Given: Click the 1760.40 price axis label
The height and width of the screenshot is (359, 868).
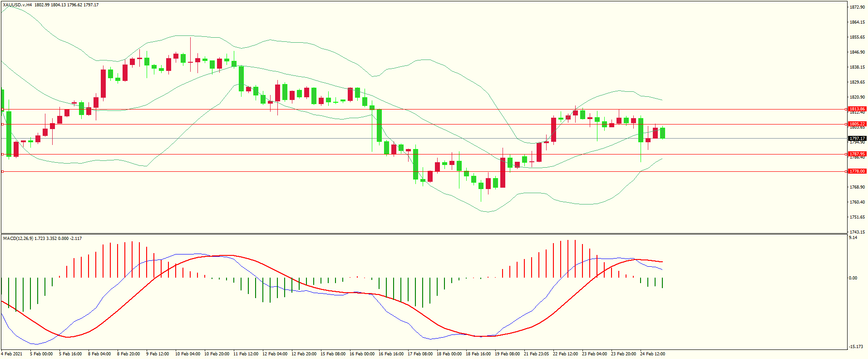Looking at the screenshot, I should pyautogui.click(x=857, y=202).
